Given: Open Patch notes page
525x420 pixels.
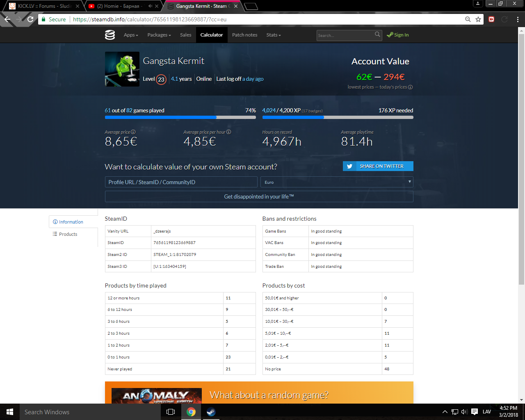Looking at the screenshot, I should point(245,35).
